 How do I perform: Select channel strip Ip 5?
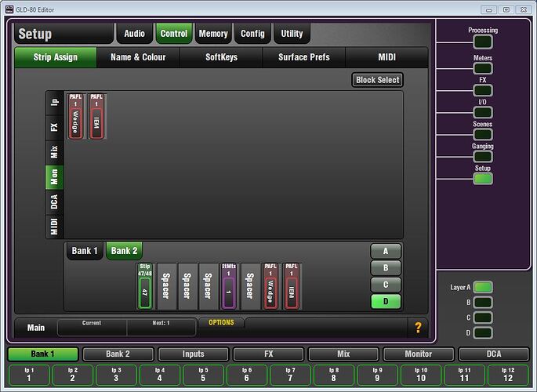point(203,375)
